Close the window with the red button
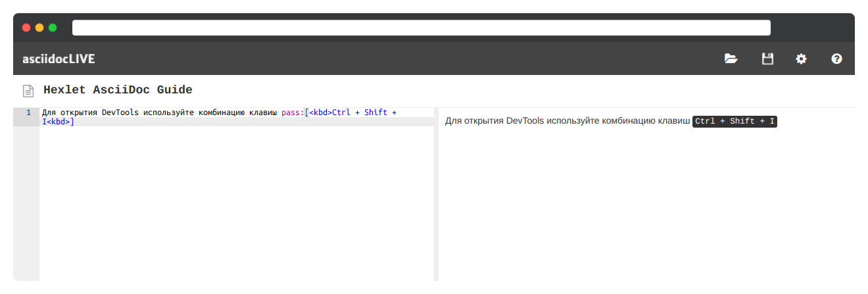Screen dimensions: 868x294 pos(26,28)
